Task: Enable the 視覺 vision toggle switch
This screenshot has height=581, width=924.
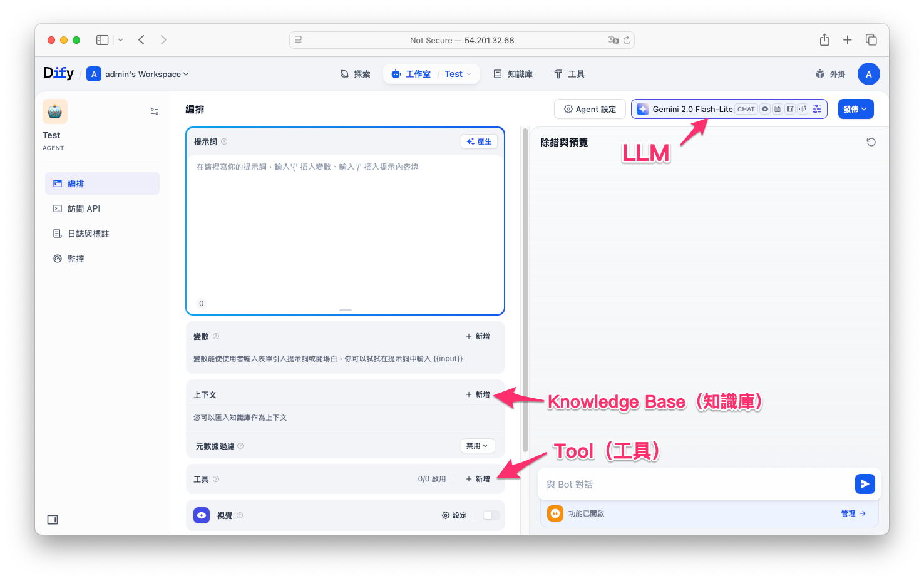Action: click(491, 515)
